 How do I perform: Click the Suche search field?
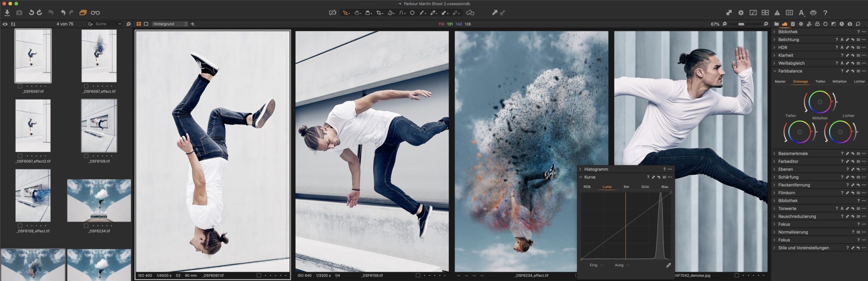tap(105, 24)
